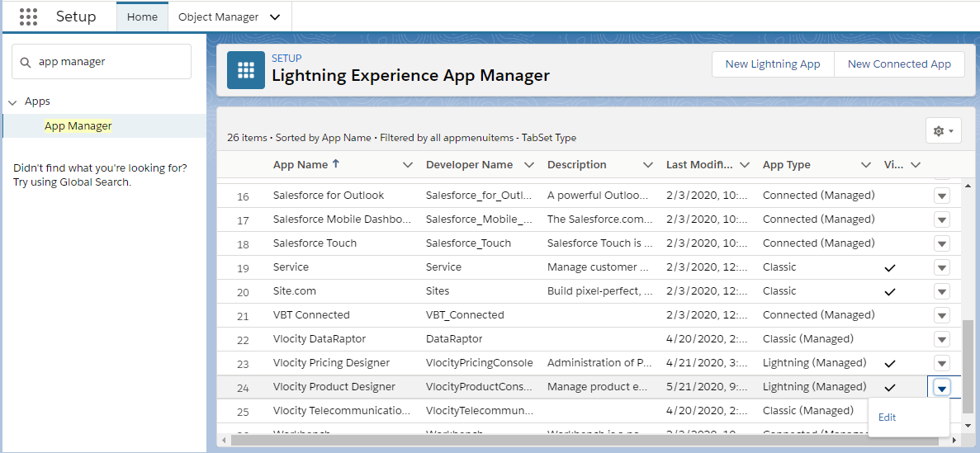Viewport: 980px width, 453px height.
Task: Click the 'Vlocity Telecommunicatio...' app name cell
Action: tap(342, 411)
